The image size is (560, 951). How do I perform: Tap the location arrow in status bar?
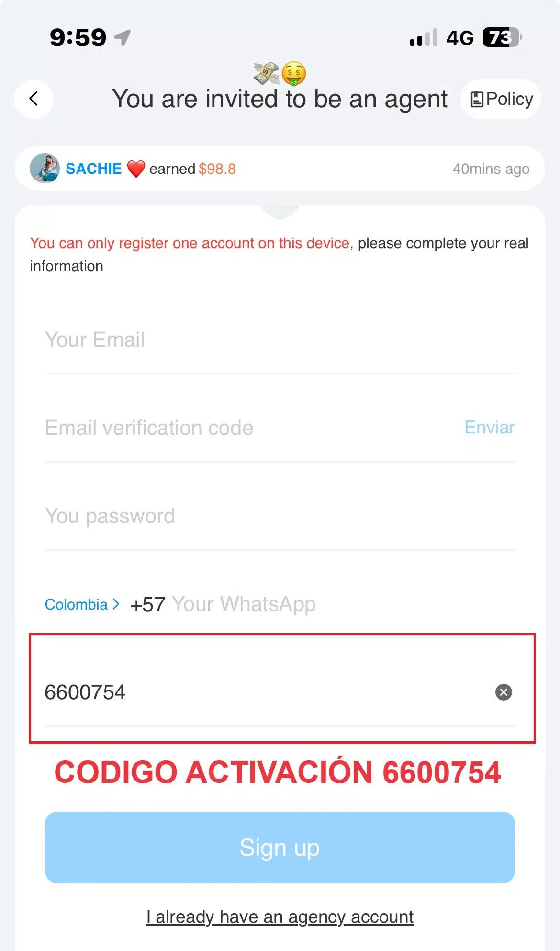pos(123,37)
